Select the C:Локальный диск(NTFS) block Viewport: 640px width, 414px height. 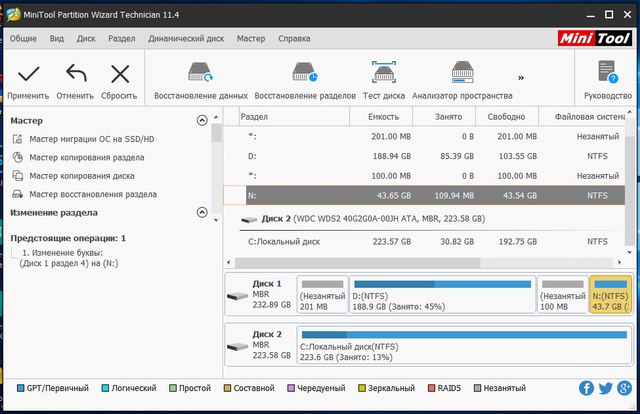pyautogui.click(x=464, y=345)
